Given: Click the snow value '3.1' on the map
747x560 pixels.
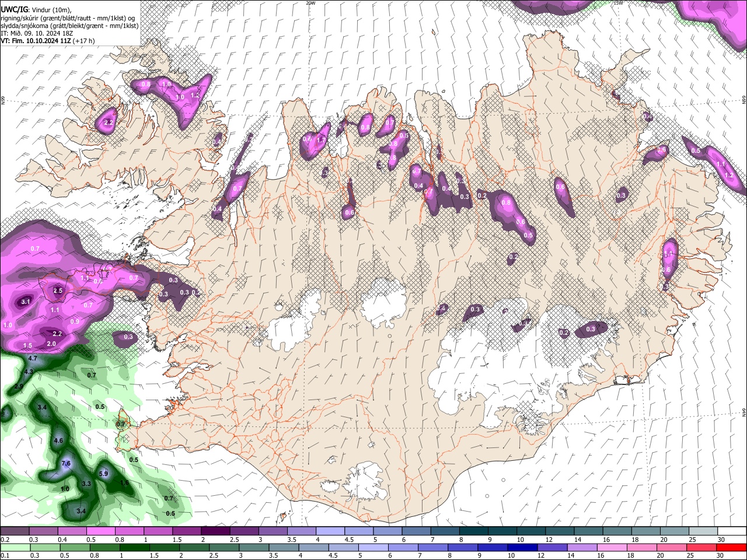Looking at the screenshot, I should point(26,302).
